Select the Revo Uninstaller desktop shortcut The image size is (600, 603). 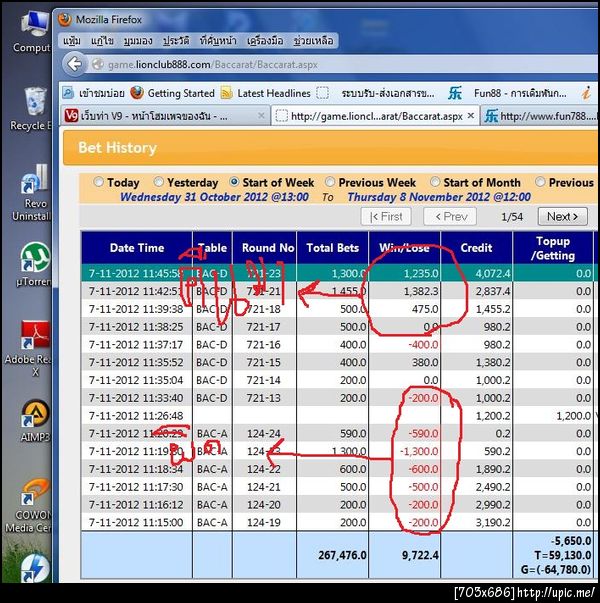(32, 192)
